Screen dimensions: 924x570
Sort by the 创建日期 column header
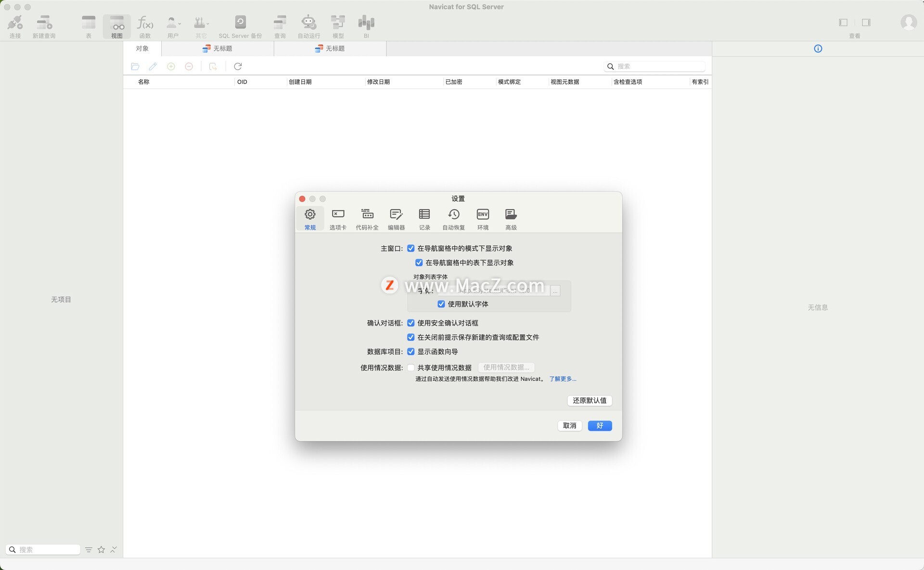(325, 82)
